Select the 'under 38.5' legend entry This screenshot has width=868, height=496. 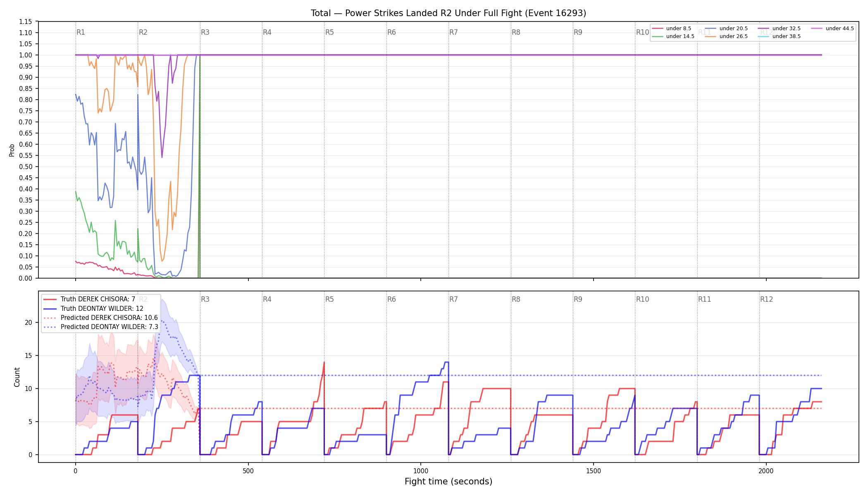(779, 36)
